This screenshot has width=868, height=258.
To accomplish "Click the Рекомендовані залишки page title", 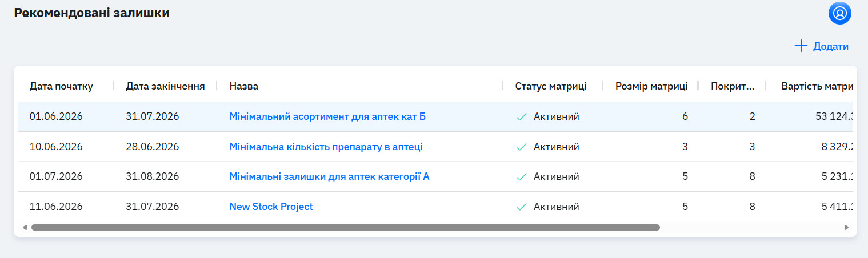I will [x=91, y=13].
